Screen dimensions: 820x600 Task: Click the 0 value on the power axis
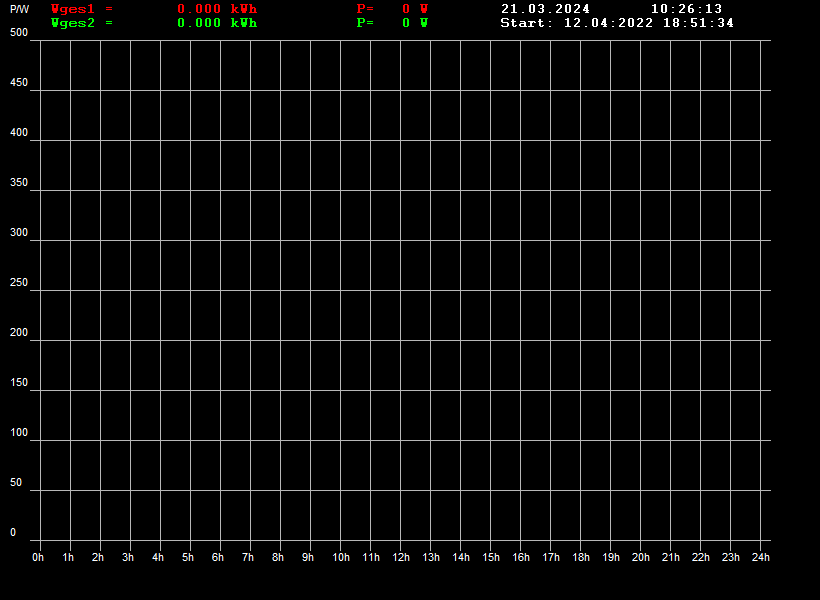click(x=13, y=533)
